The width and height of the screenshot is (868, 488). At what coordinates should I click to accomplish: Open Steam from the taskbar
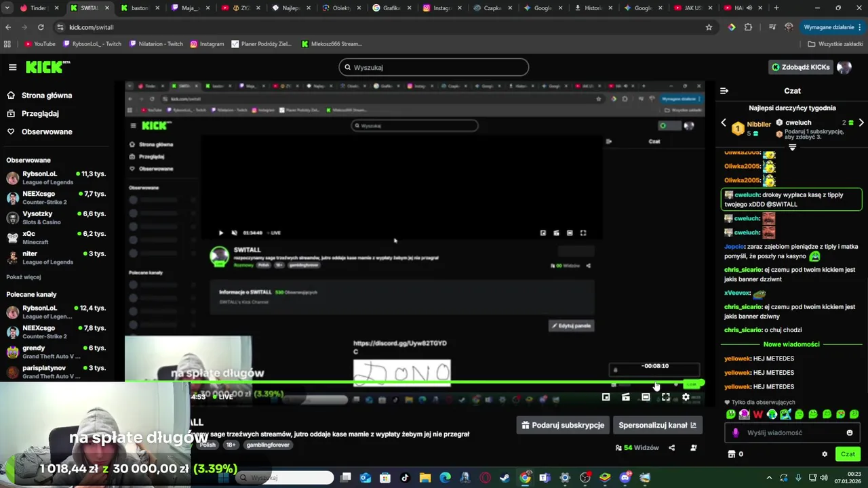[x=505, y=478]
